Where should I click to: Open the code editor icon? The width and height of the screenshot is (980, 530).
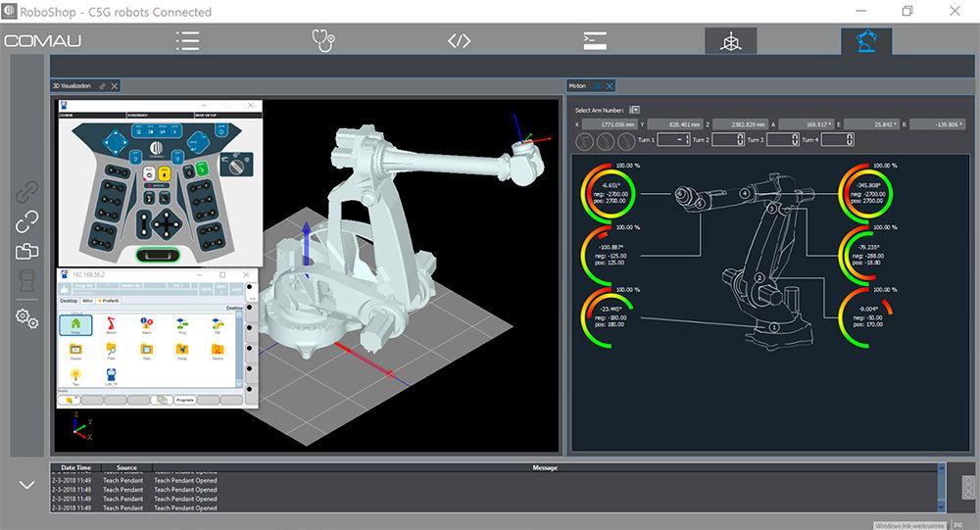460,41
